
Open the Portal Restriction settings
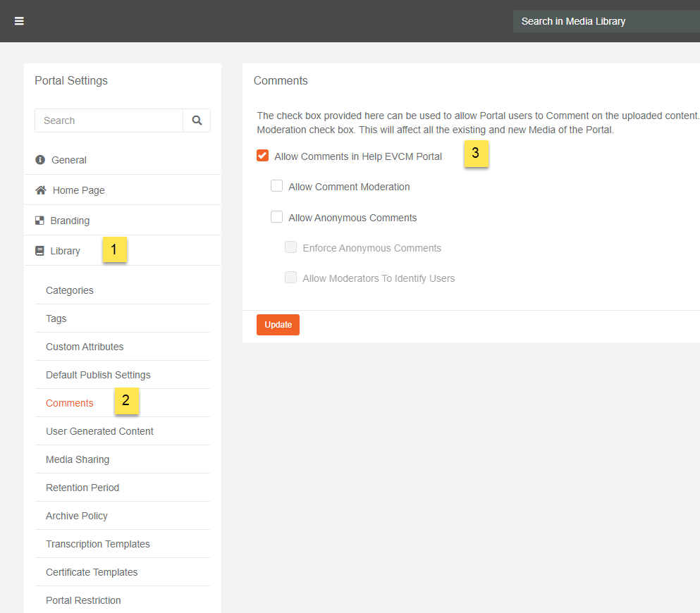coord(83,600)
